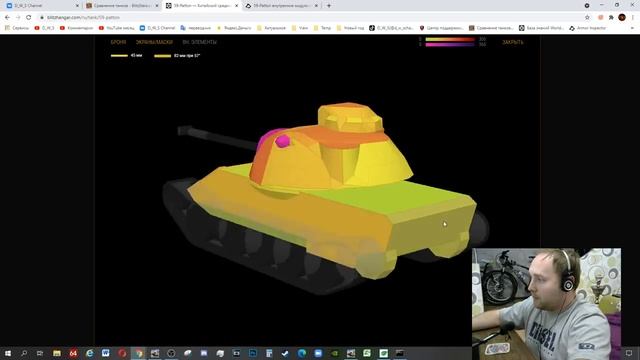
Task: Open Internet Explorer from the taskbar
Action: click(89, 353)
